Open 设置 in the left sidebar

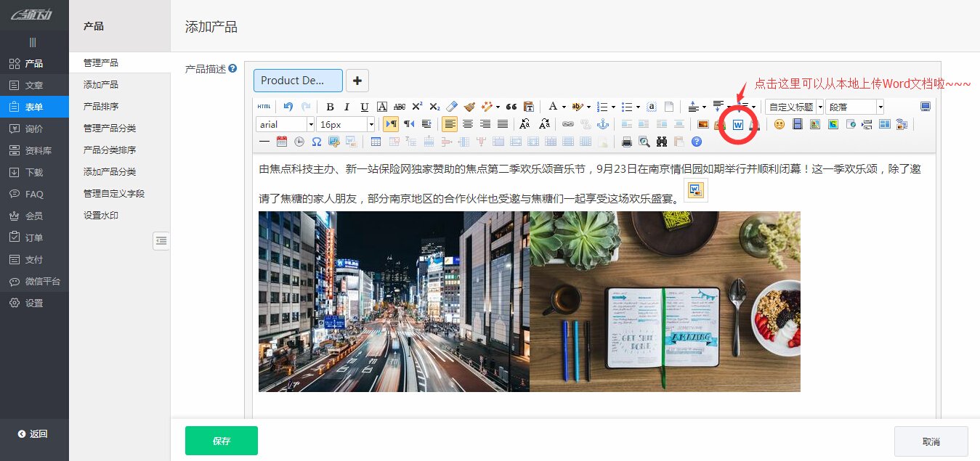point(29,303)
